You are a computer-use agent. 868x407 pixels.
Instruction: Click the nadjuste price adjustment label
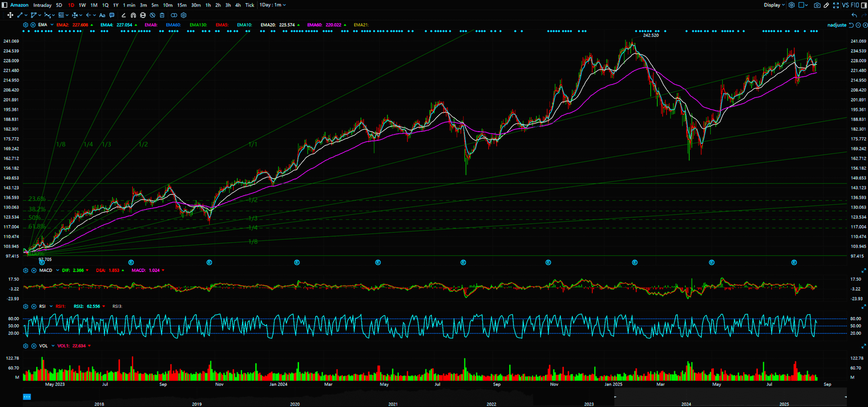pyautogui.click(x=837, y=25)
